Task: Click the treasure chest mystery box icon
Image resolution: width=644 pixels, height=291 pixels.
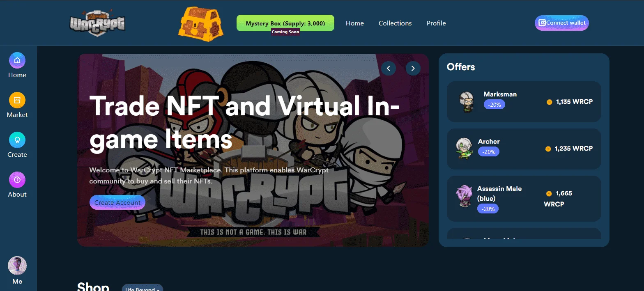Action: pos(201,24)
